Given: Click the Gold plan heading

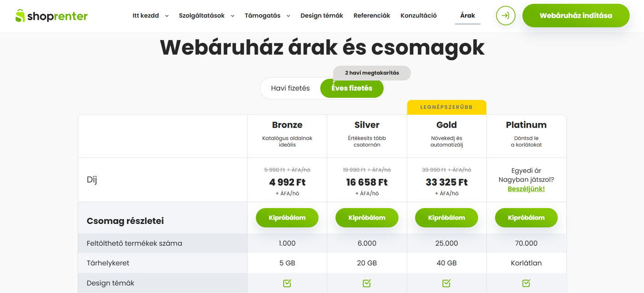Looking at the screenshot, I should (446, 125).
